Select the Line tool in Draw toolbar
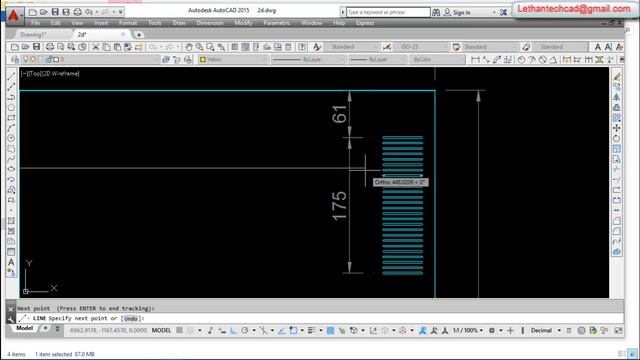Screen dimensions: 640x360 tap(11, 76)
